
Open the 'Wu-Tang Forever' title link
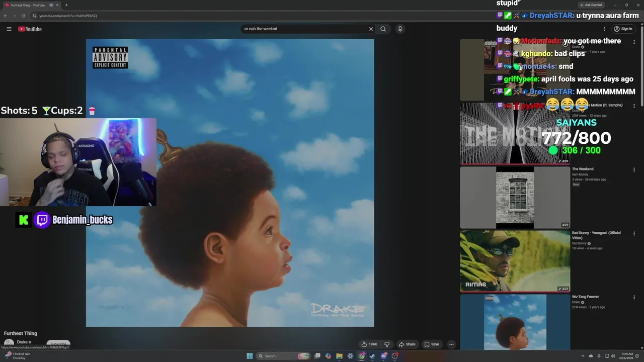585,297
